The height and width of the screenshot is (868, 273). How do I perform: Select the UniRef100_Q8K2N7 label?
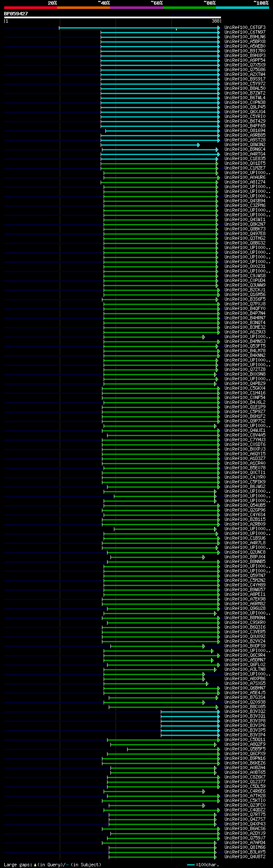[245, 224]
